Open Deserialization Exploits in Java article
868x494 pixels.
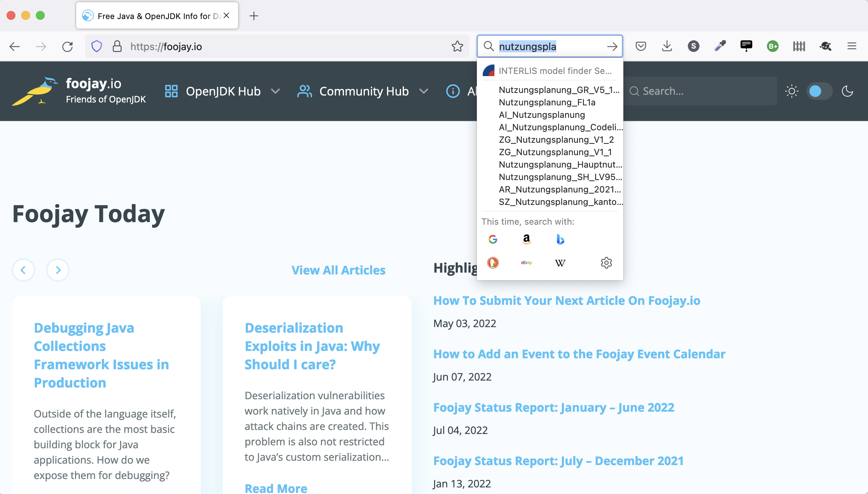point(312,346)
